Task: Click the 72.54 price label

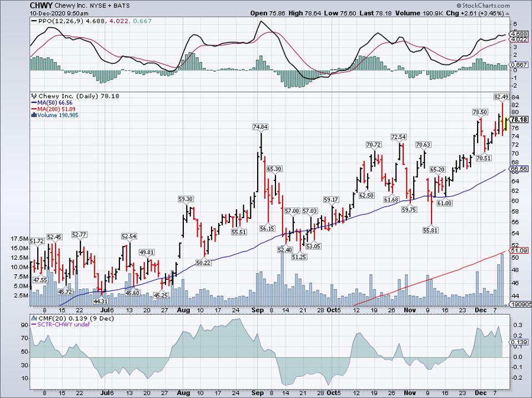Action: [x=399, y=137]
